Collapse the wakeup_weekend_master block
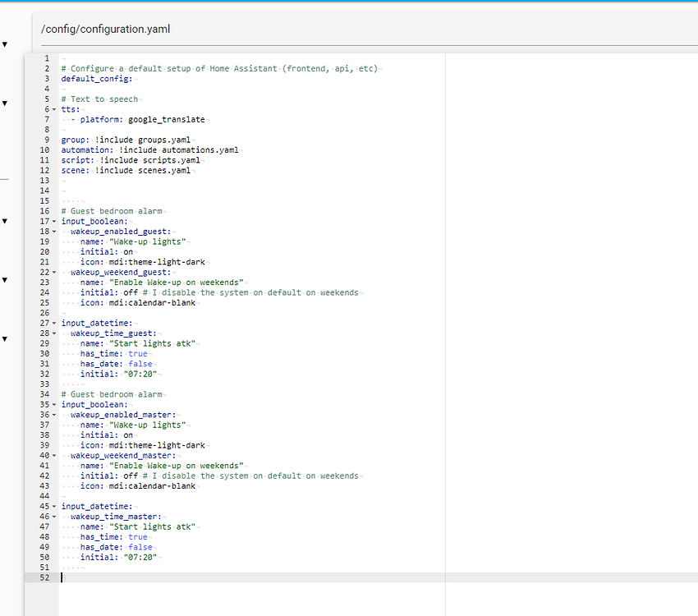 click(53, 455)
